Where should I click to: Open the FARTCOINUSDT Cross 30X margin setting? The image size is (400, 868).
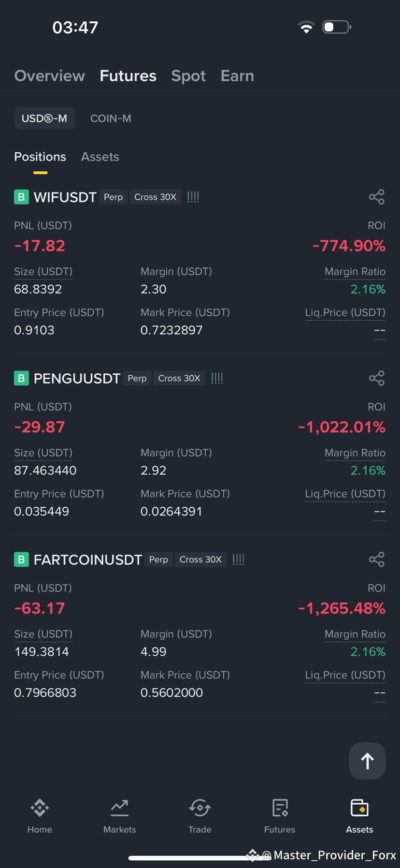pyautogui.click(x=200, y=559)
